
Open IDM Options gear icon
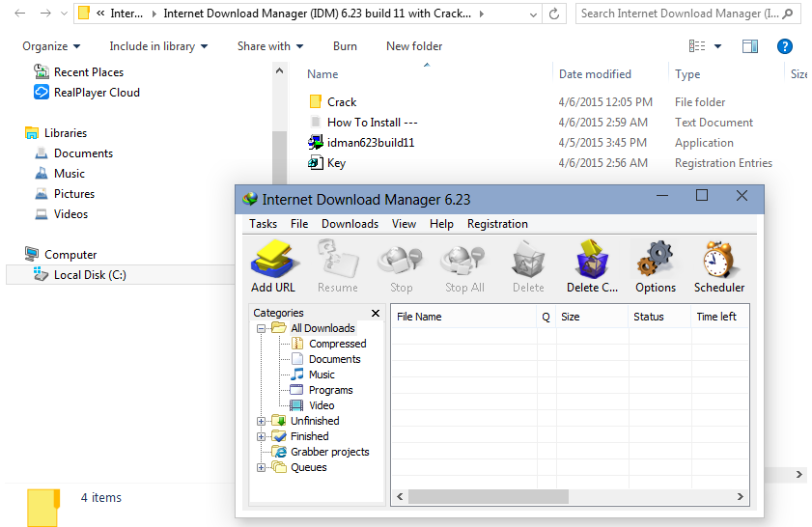point(656,259)
